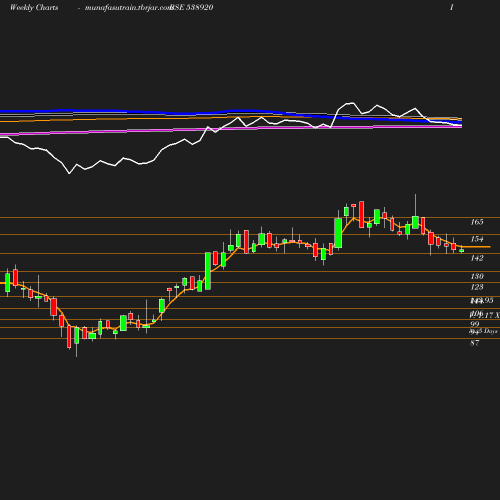
Task: Click the price label 87
Action: point(475,343)
